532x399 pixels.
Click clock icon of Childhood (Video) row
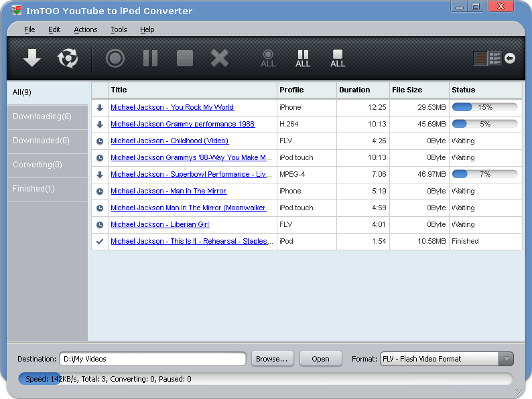(100, 141)
